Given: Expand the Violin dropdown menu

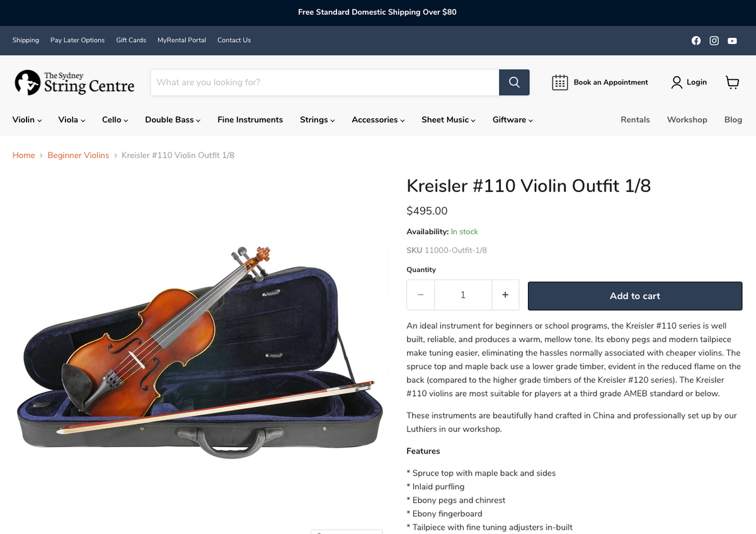Looking at the screenshot, I should (27, 120).
